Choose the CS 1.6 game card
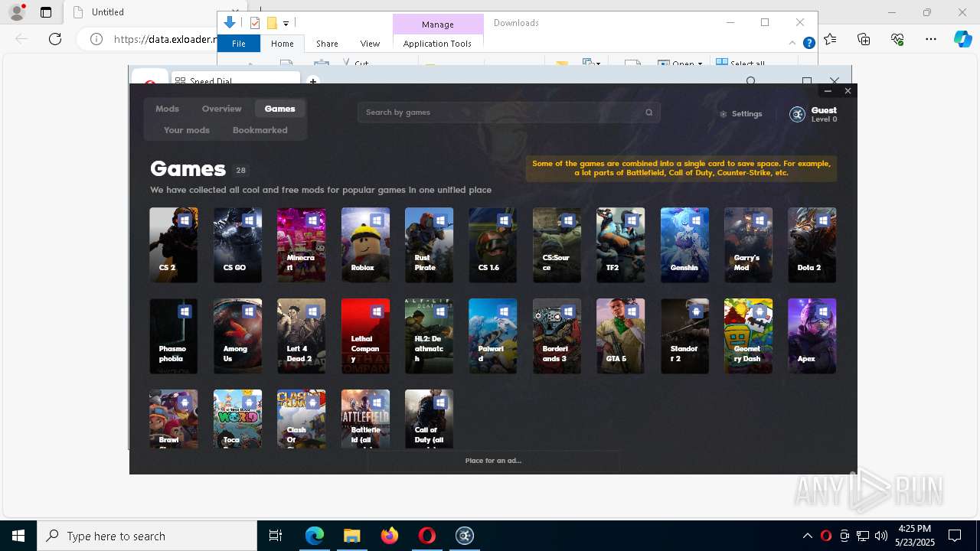 coord(492,245)
